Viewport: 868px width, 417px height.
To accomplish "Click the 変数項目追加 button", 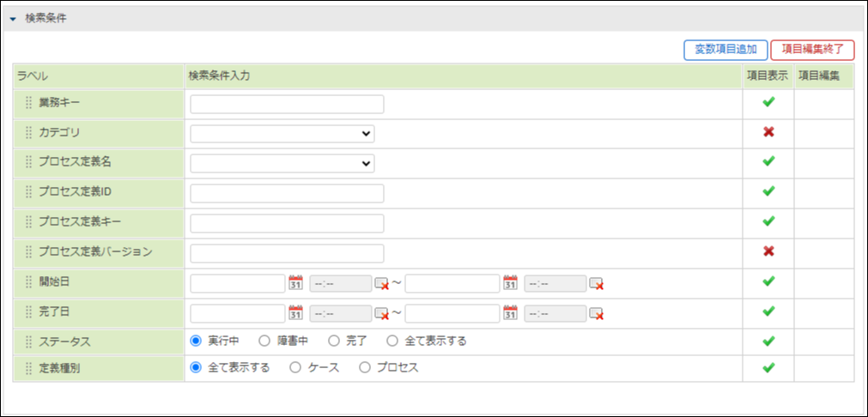I will point(725,50).
